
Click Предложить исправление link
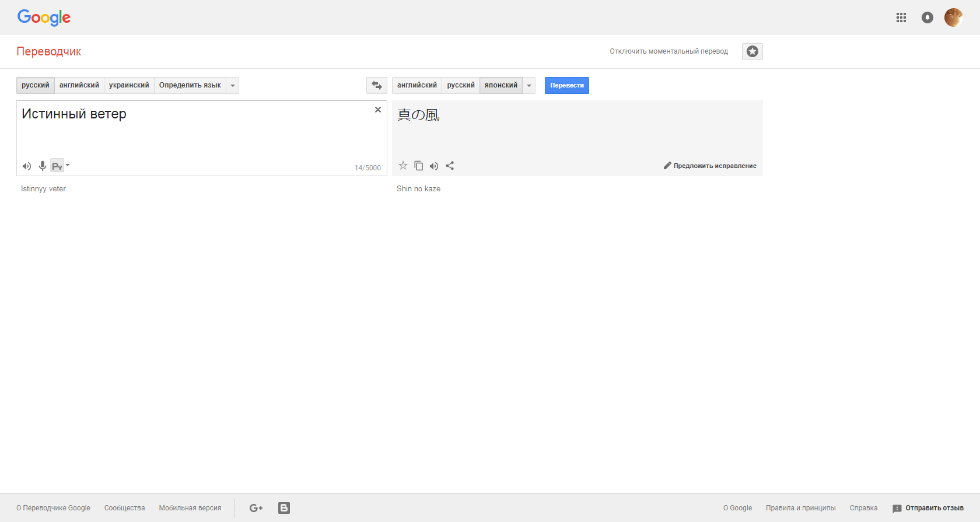point(715,166)
